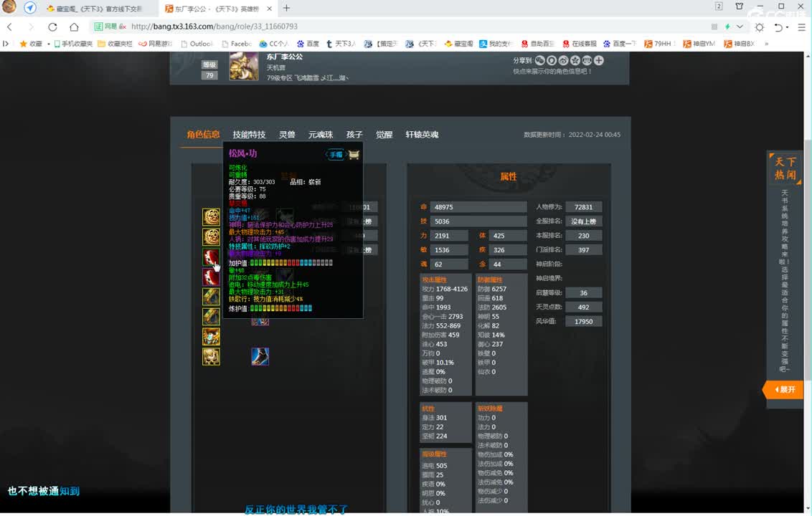Open the 收藏夹栏 bookmarks folder
The image size is (812, 516).
pyautogui.click(x=115, y=44)
